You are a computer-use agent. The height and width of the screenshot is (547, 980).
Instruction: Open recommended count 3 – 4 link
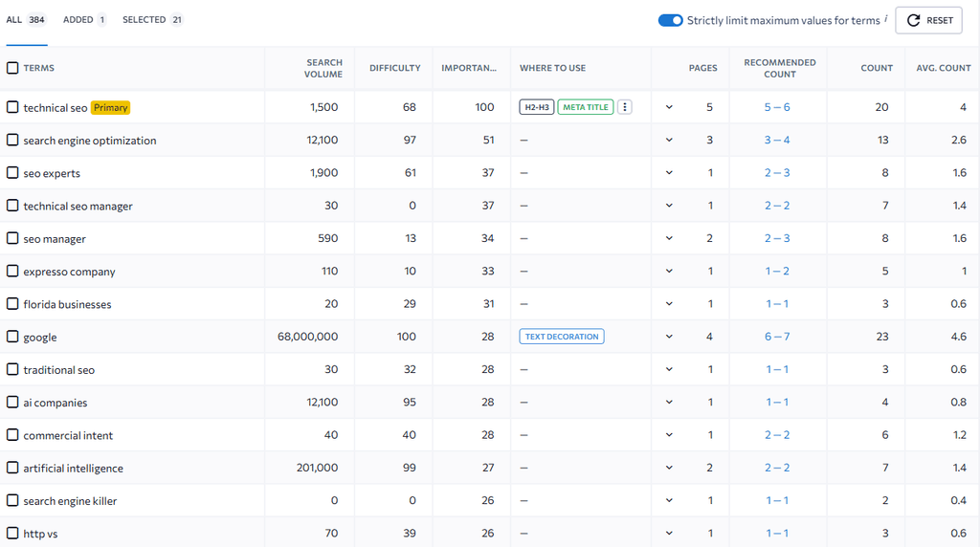pyautogui.click(x=777, y=140)
